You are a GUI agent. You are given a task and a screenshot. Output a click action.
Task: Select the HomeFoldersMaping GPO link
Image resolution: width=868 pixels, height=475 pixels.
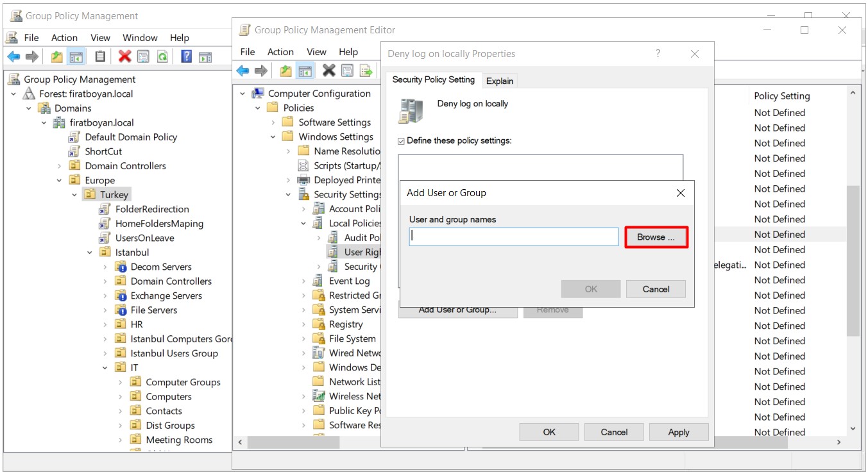tap(159, 224)
